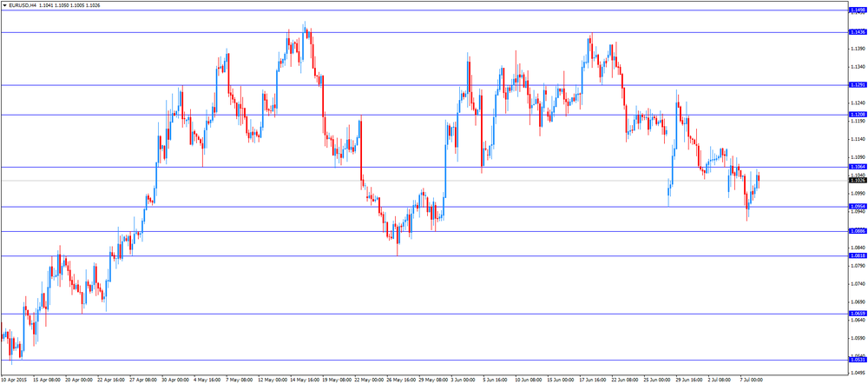Select the 1.0954 horizontal line price tag
868x384 pixels.
(857, 207)
